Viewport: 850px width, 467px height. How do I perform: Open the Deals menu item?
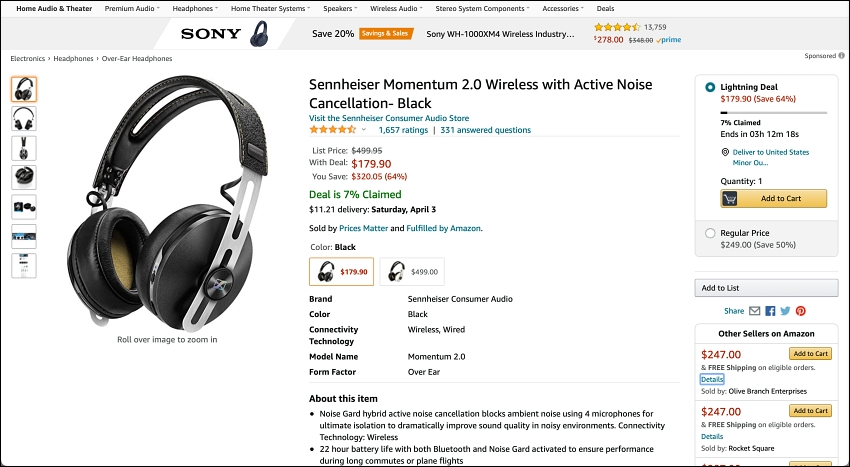[606, 9]
